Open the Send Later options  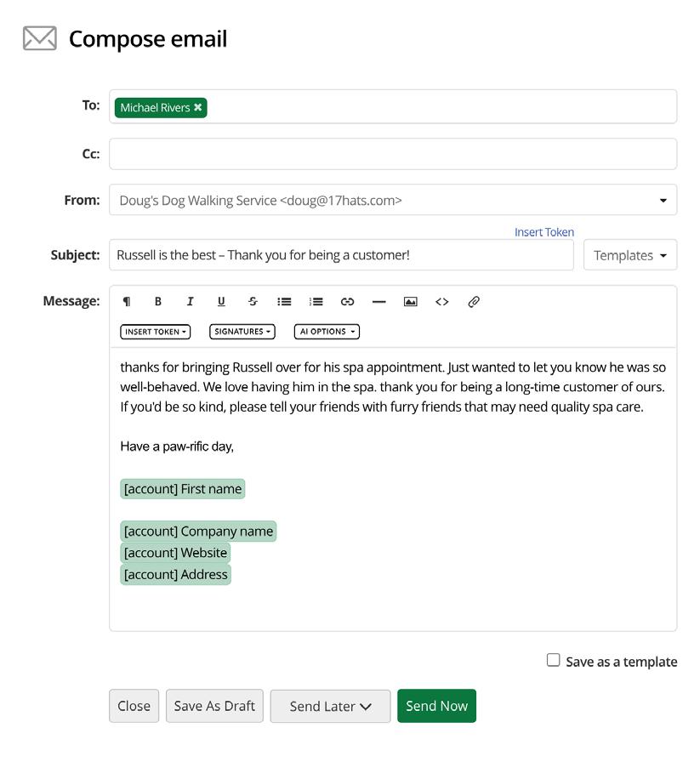[330, 706]
